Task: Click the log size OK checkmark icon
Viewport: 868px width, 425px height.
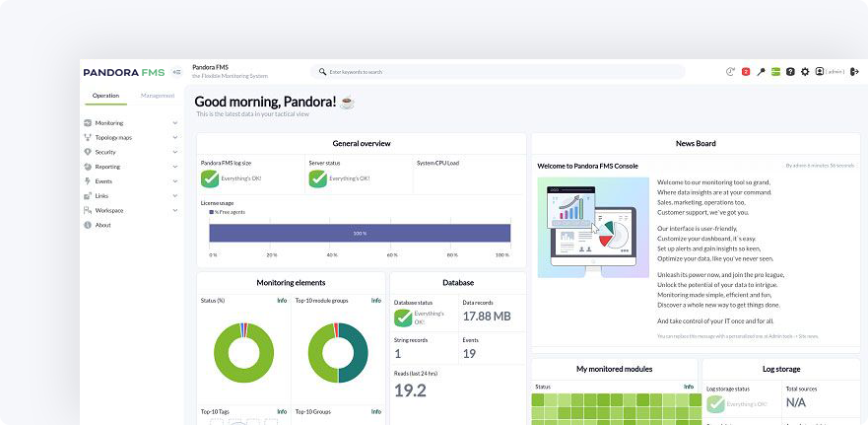Action: point(210,178)
